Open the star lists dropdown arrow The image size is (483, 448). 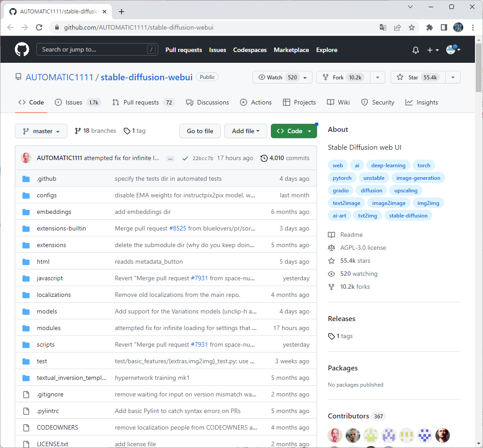point(453,77)
